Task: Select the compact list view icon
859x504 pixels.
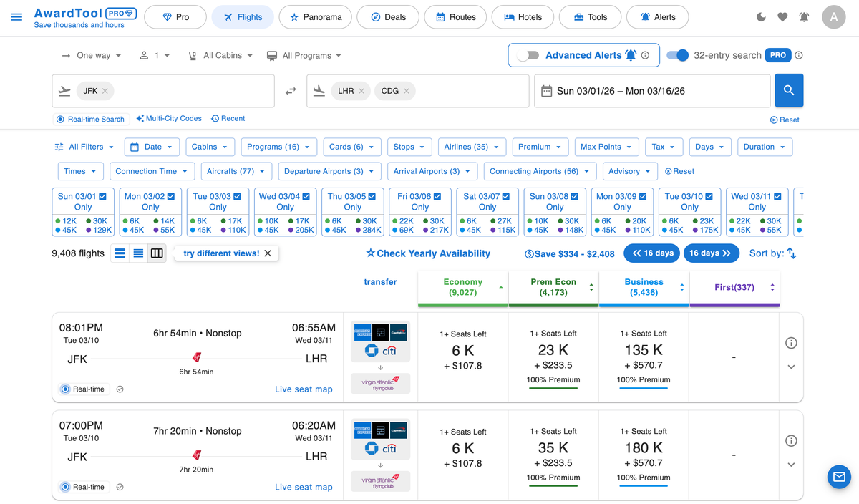Action: (138, 253)
